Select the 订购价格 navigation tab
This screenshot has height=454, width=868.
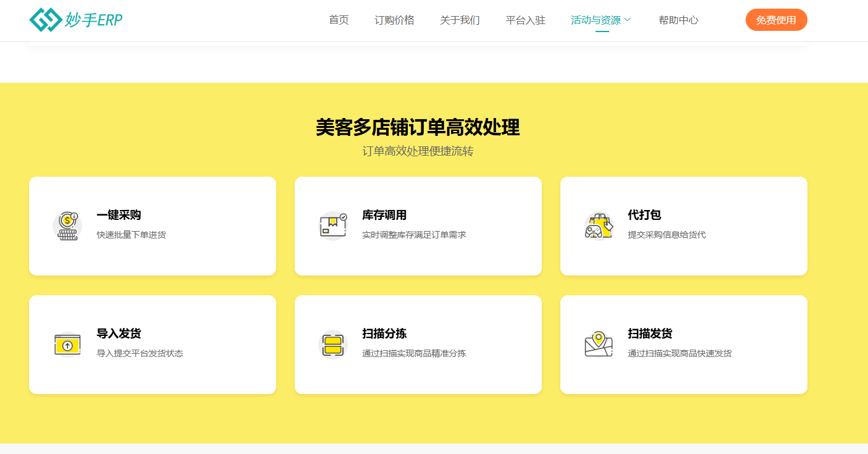point(394,19)
